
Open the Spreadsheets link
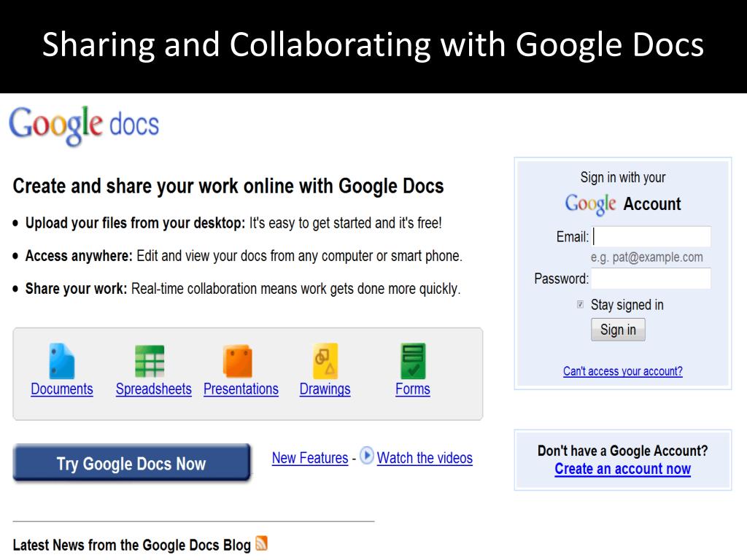click(x=153, y=389)
